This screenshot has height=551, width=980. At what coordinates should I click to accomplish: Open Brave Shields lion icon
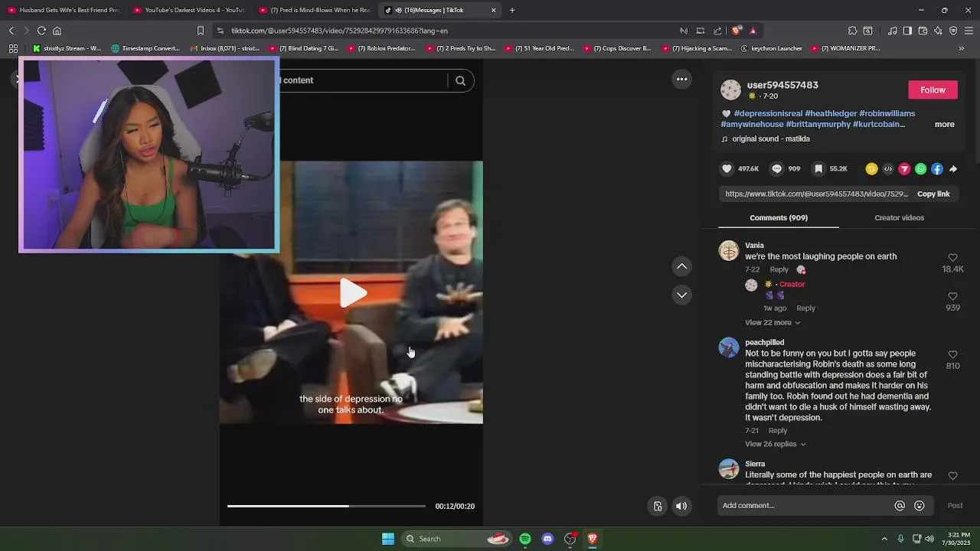[x=737, y=31]
